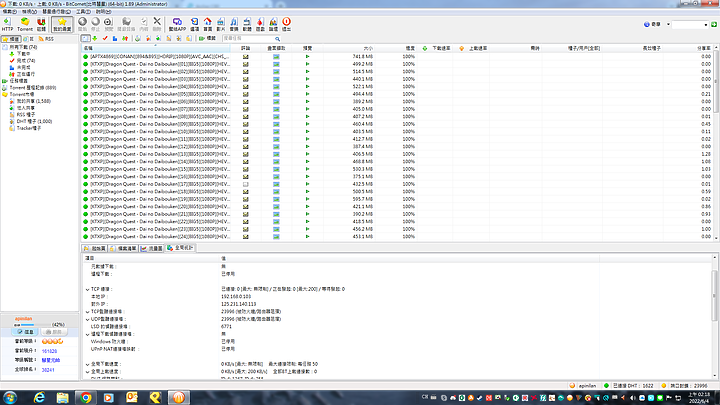
Task: Click blue incomplete filter icon above task list
Action: click(115, 39)
